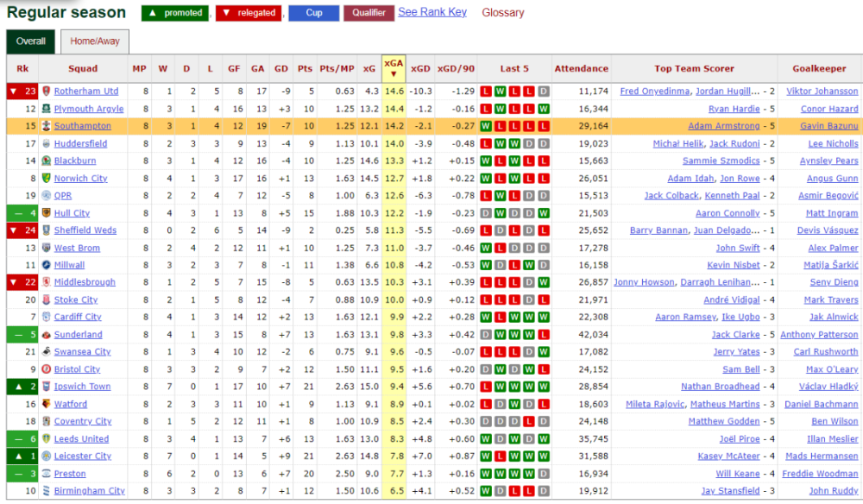The width and height of the screenshot is (863, 504).
Task: Switch to the Home/Away tab
Action: 95,41
